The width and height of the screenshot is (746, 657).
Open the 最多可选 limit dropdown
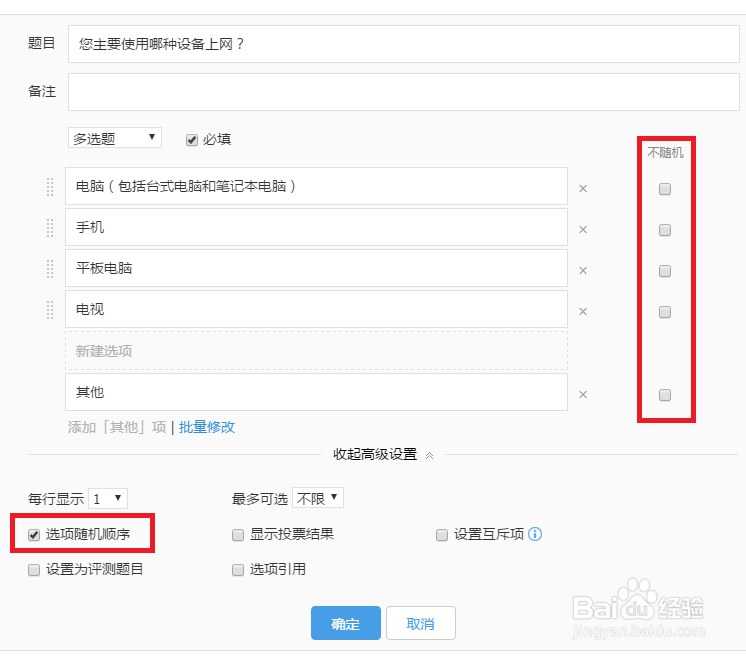point(318,498)
